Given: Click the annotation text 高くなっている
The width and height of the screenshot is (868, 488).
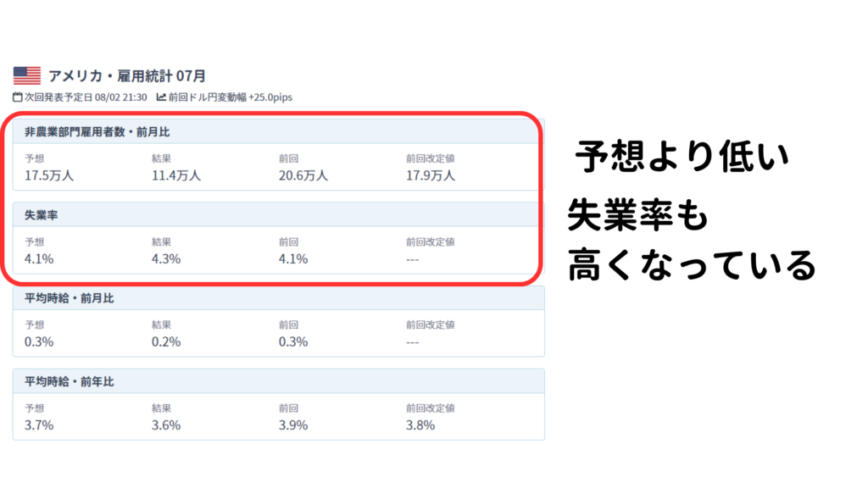Looking at the screenshot, I should [692, 266].
